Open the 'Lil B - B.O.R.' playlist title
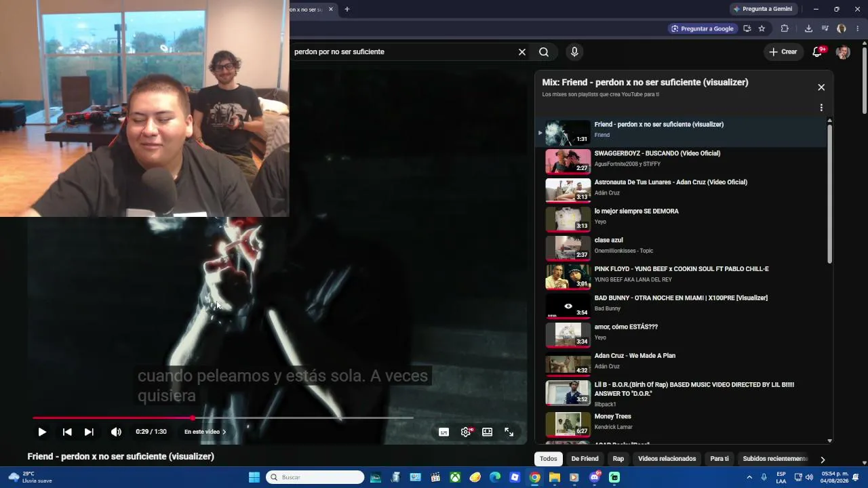Screen dimensions: 868x488 (694, 388)
